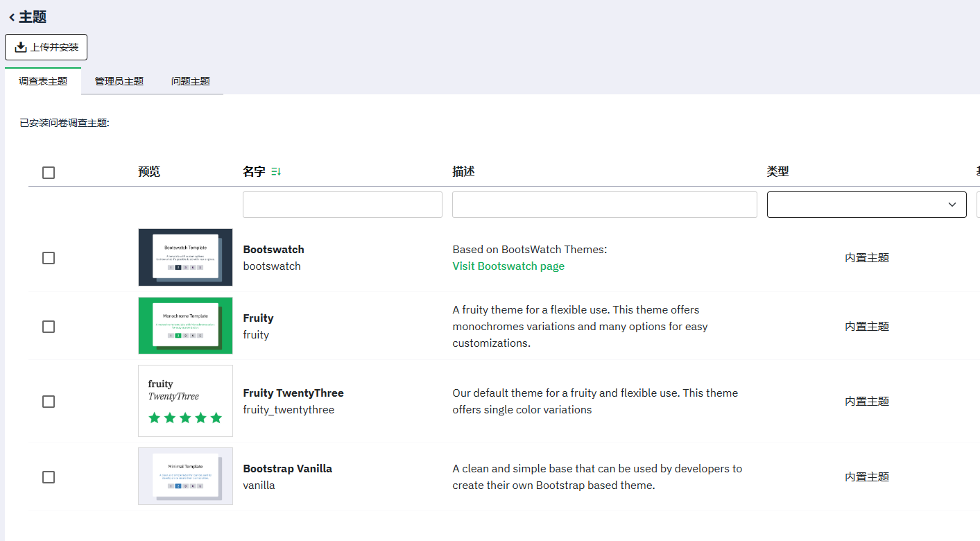980x541 pixels.
Task: Open the Bootstrap Vanilla preview thumbnail
Action: pyautogui.click(x=185, y=476)
